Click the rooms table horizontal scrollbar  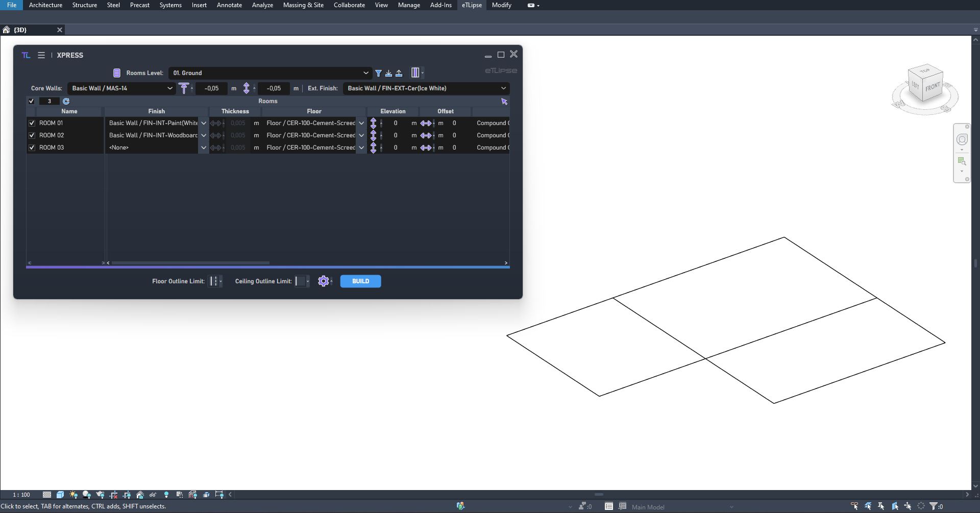(190, 263)
